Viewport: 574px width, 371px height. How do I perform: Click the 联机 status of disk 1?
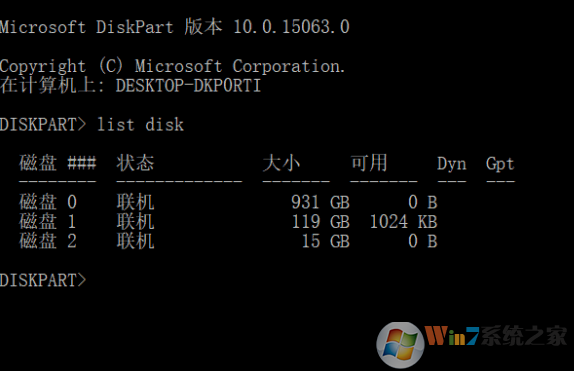point(135,222)
